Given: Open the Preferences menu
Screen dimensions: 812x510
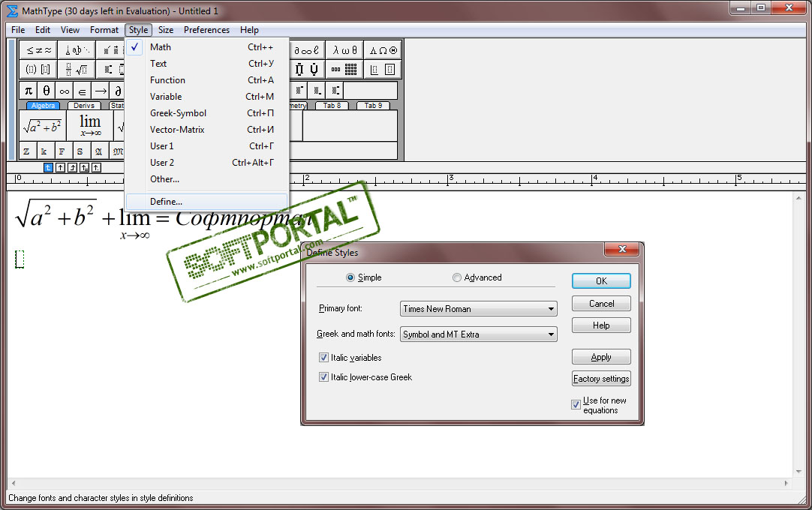Looking at the screenshot, I should click(206, 30).
